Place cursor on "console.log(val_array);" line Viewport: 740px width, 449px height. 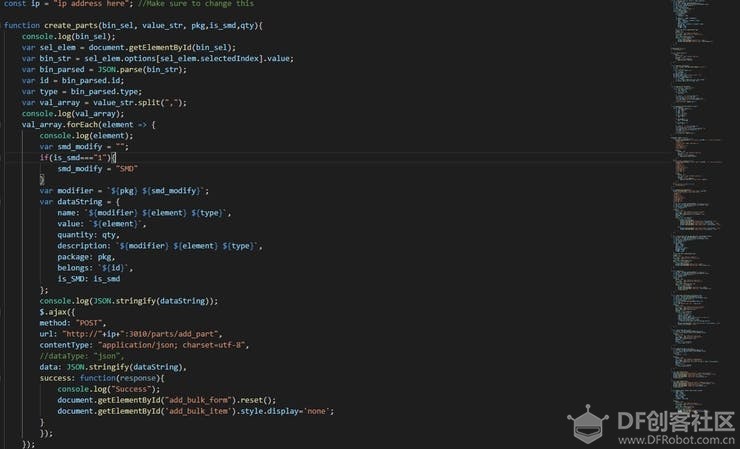pos(73,113)
